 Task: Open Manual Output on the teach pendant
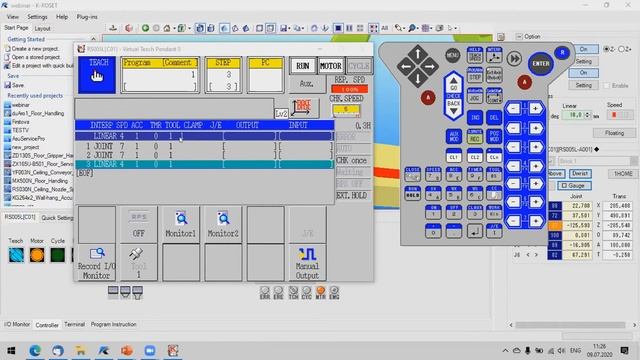coord(307,262)
